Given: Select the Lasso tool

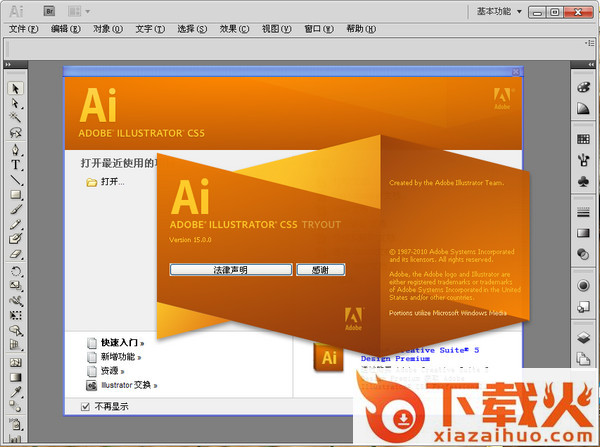Looking at the screenshot, I should 15,133.
